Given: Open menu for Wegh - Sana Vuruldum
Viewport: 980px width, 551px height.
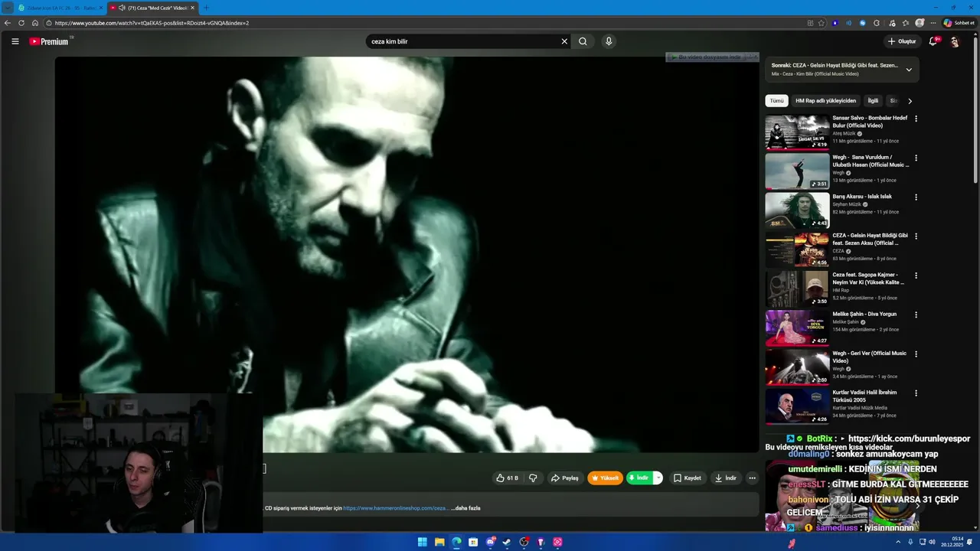Looking at the screenshot, I should pos(916,158).
